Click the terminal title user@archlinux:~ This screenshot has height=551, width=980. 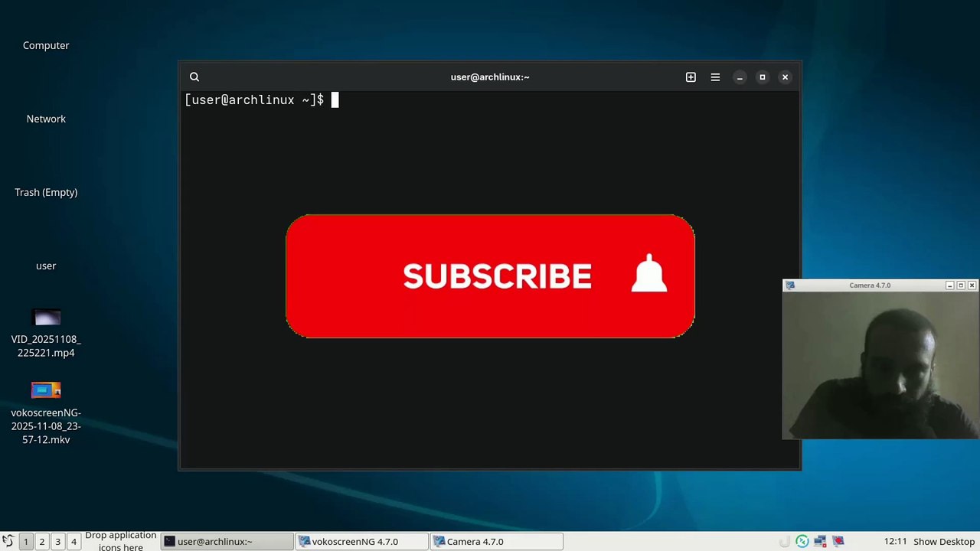[x=490, y=77]
